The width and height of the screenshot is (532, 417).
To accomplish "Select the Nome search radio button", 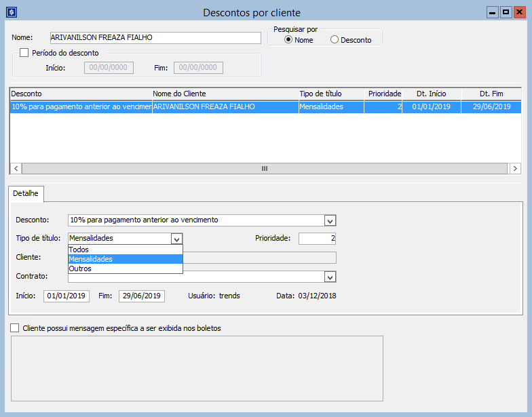I will coord(288,40).
